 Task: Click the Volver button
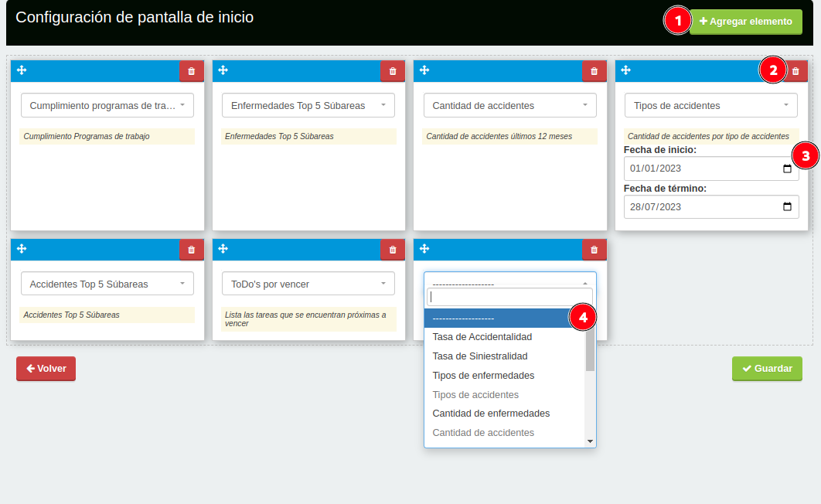click(x=46, y=369)
